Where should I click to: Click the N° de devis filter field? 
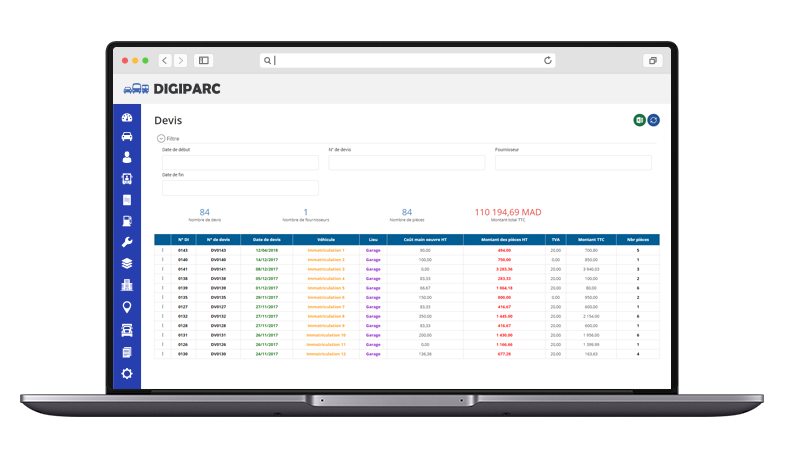coord(407,162)
